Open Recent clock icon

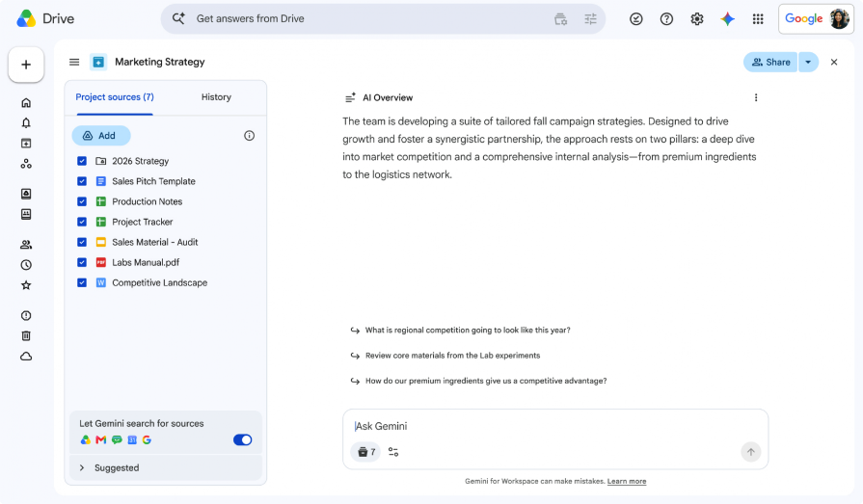point(26,265)
